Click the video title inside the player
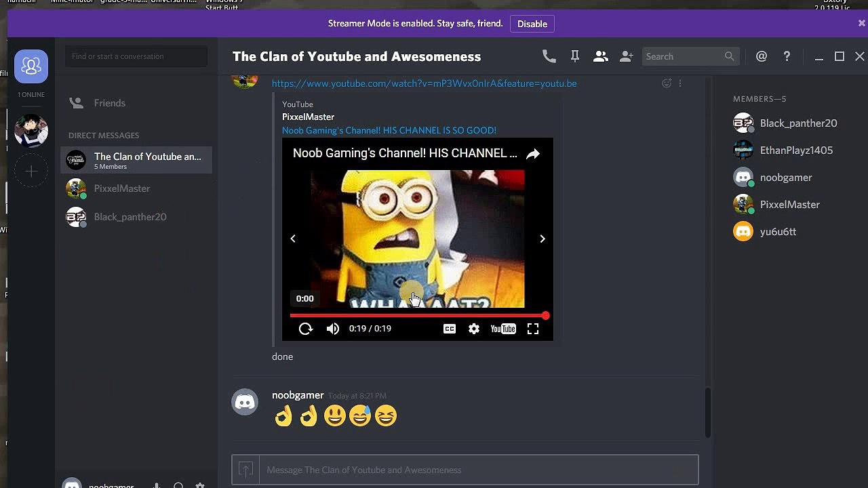 [x=405, y=153]
